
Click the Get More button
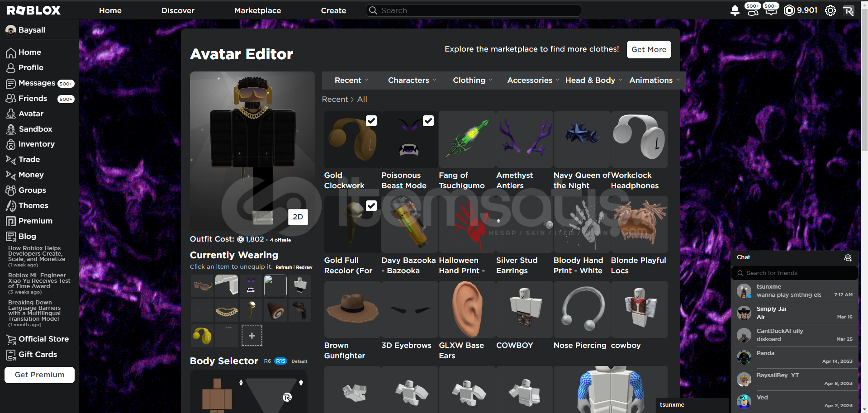649,49
